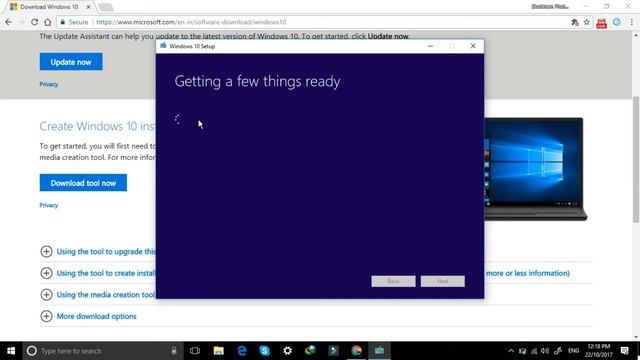Open a new Chrome tab
The width and height of the screenshot is (640, 360).
pyautogui.click(x=106, y=7)
